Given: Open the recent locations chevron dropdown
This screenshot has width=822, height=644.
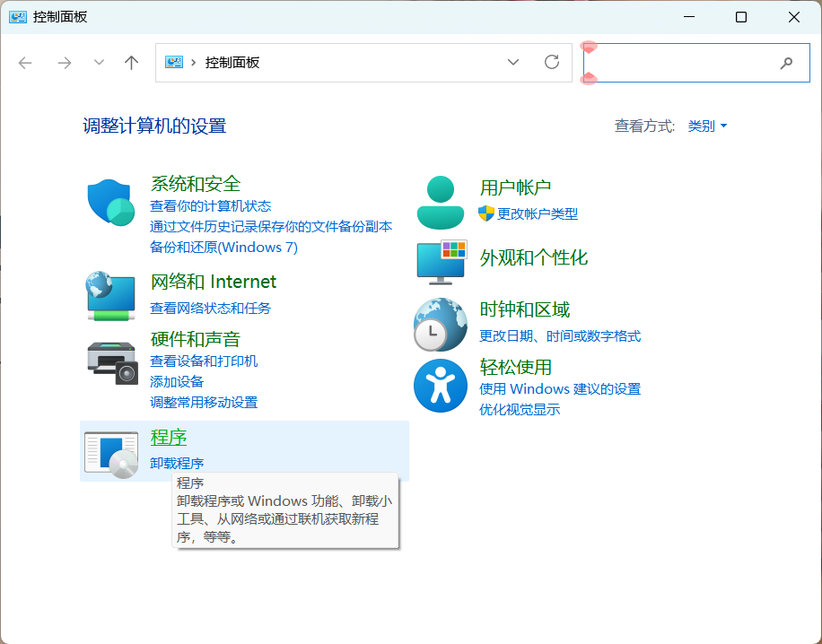Looking at the screenshot, I should pos(99,63).
